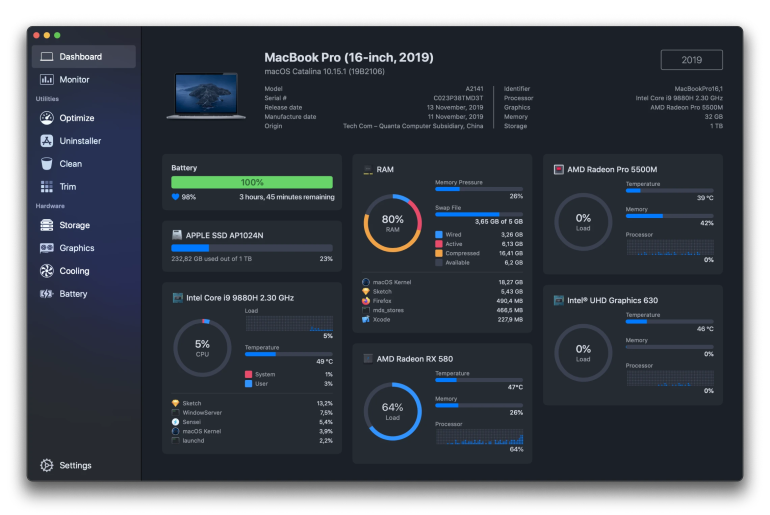Click the green 100% battery bar
770x515 pixels.
252,182
